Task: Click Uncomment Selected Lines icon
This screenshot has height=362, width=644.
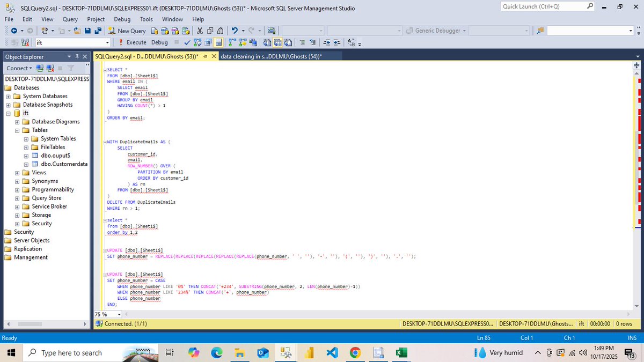Action: (312, 42)
